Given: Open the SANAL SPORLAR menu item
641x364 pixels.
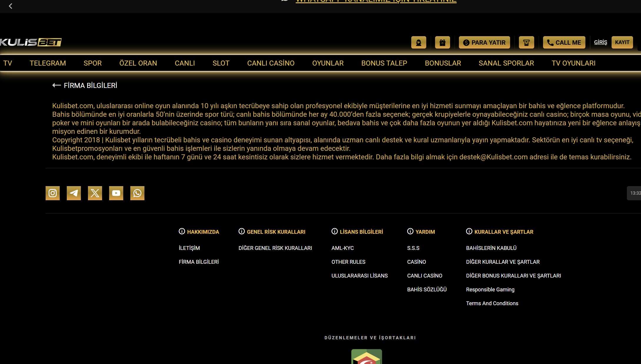Looking at the screenshot, I should [x=506, y=63].
